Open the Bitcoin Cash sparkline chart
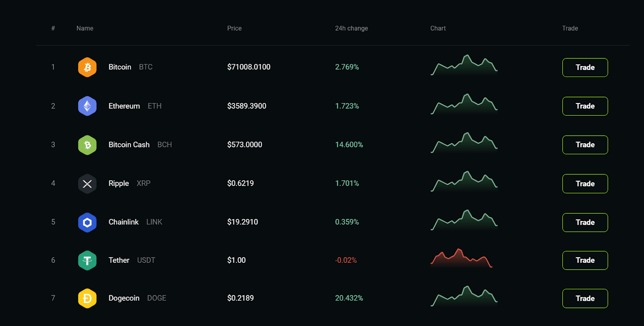 tap(464, 143)
